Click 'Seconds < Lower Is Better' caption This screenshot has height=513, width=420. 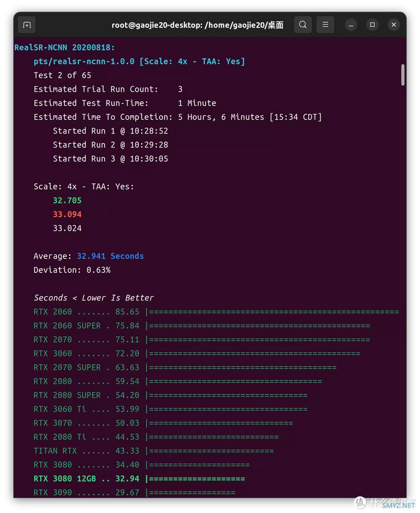coord(94,298)
